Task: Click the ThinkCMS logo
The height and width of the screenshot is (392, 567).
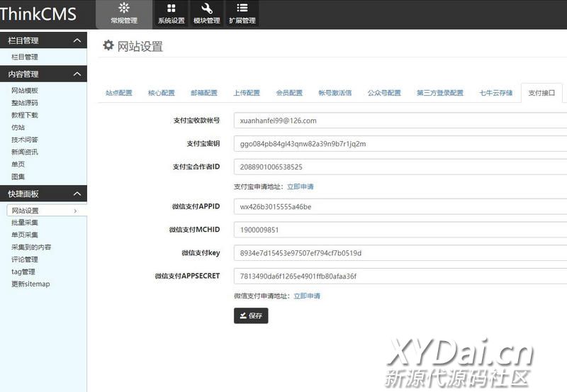Action: [38, 14]
